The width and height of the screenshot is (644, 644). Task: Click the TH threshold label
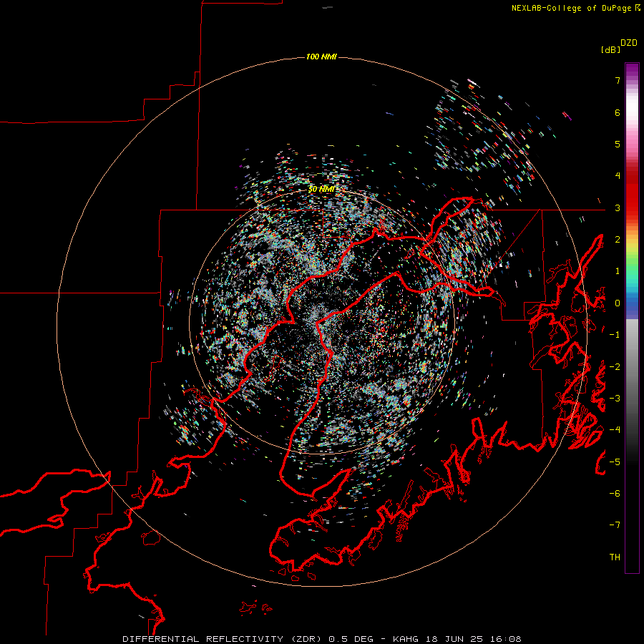click(615, 557)
